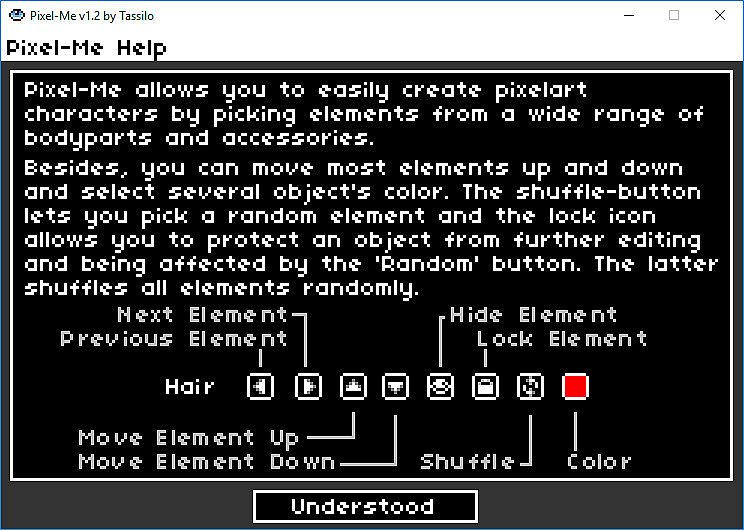
Task: Click the Shuffle icon next to Hair
Action: [530, 386]
